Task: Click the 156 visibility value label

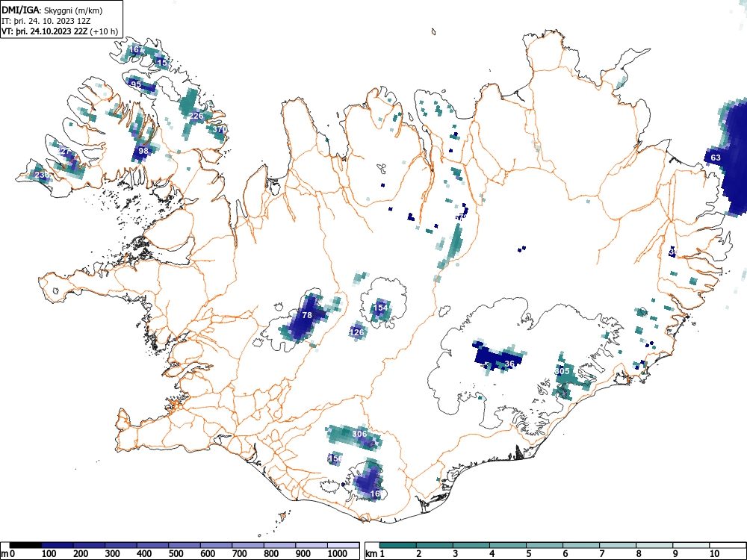Action: coord(335,458)
